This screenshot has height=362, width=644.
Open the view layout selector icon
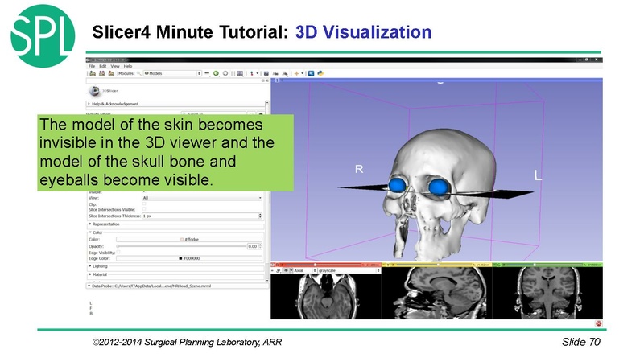click(240, 73)
